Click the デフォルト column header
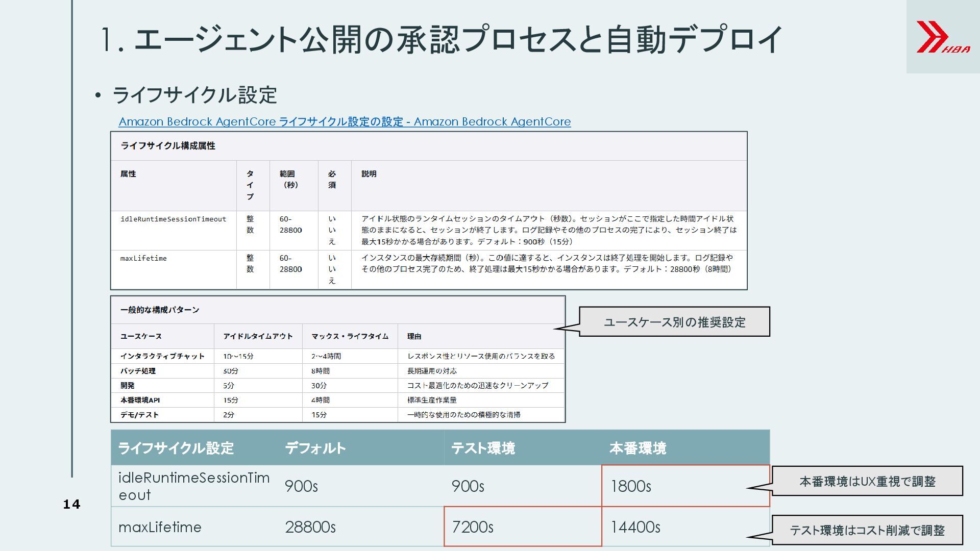 point(315,448)
